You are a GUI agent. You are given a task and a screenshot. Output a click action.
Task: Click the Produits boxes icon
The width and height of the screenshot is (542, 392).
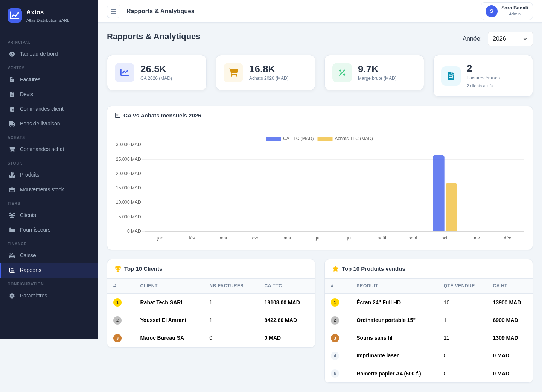(x=12, y=175)
